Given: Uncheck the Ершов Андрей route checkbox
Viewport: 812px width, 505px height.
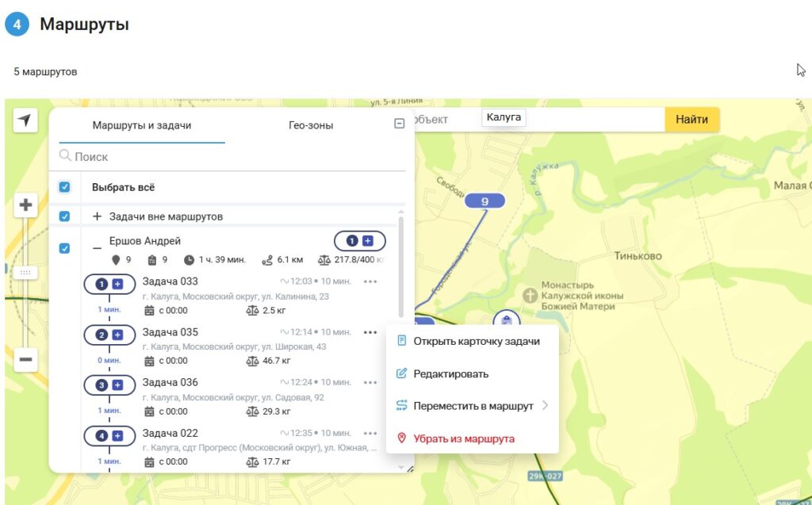Looking at the screenshot, I should coord(65,249).
